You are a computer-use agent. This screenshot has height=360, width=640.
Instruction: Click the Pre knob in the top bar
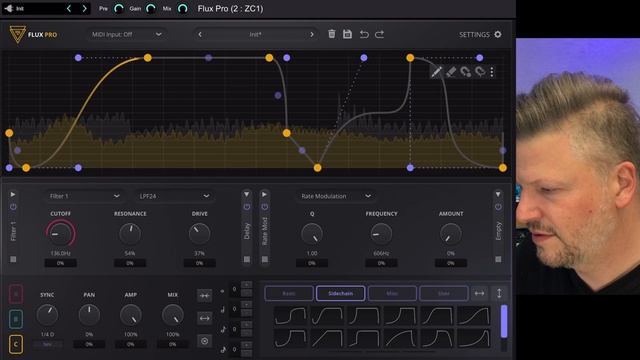coord(118,8)
